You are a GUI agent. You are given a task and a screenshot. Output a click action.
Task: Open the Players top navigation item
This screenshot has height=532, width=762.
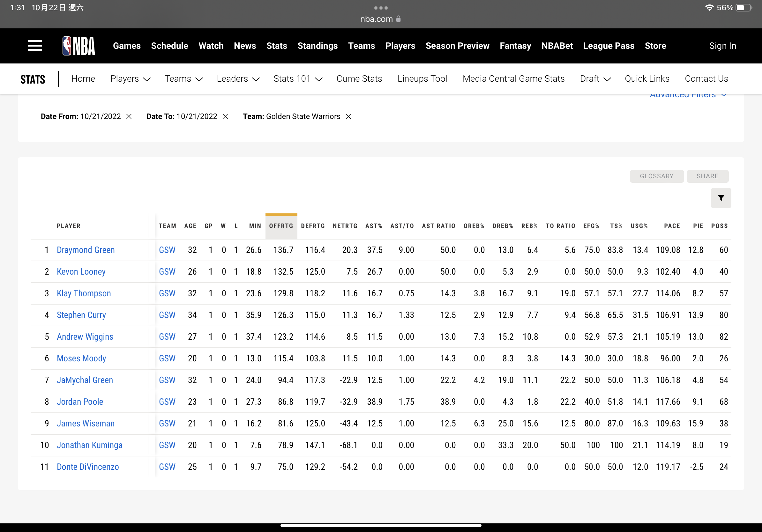(x=400, y=46)
